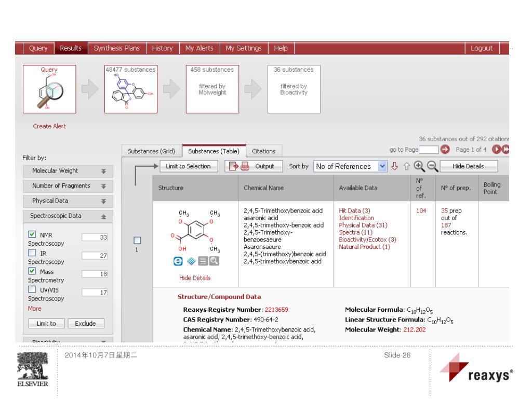Switch to Substances (Grid) view

coord(151,151)
